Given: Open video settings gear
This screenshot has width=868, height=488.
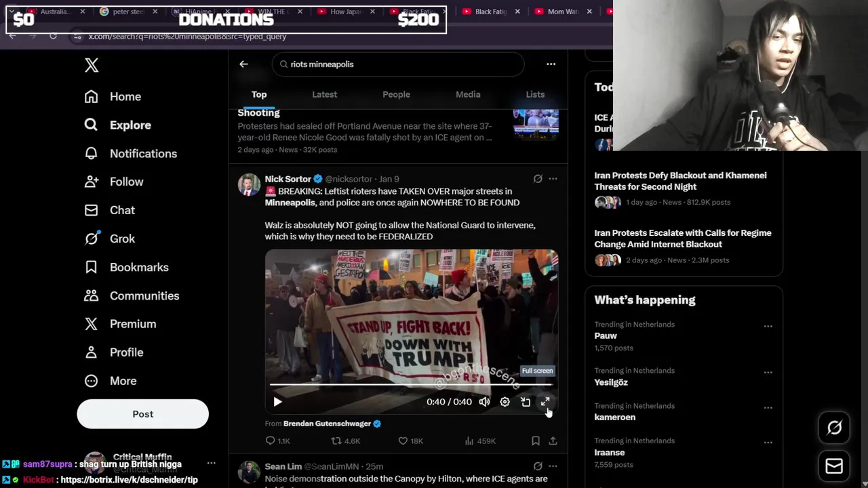Looking at the screenshot, I should click(x=505, y=402).
